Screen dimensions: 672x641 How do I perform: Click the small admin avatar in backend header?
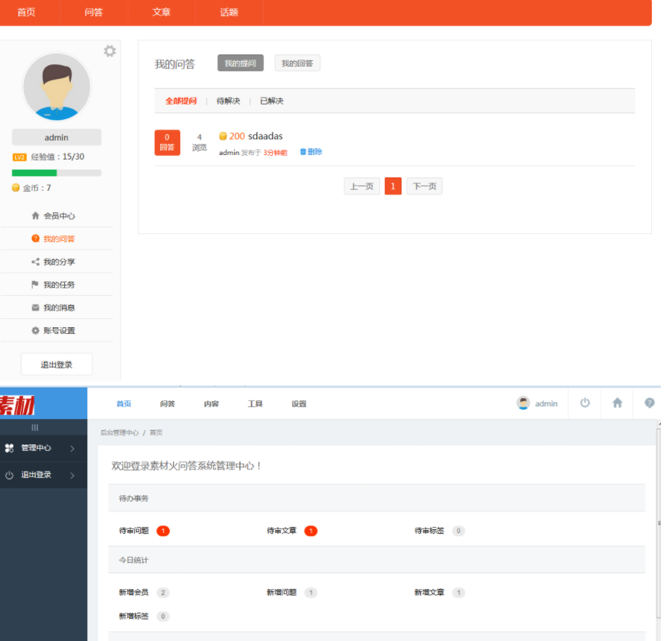pos(523,403)
